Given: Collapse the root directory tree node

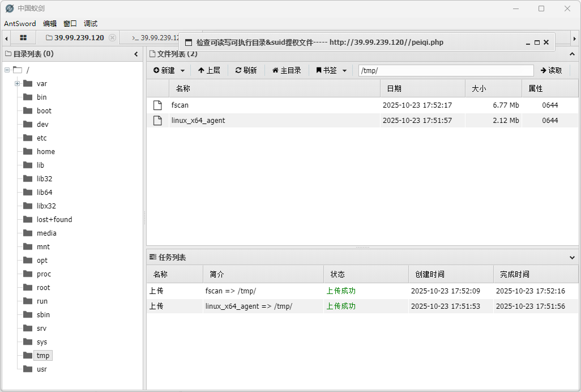Looking at the screenshot, I should point(7,70).
